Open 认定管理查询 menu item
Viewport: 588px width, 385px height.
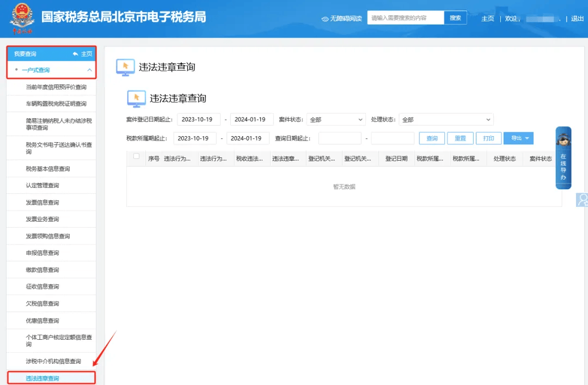pos(51,185)
